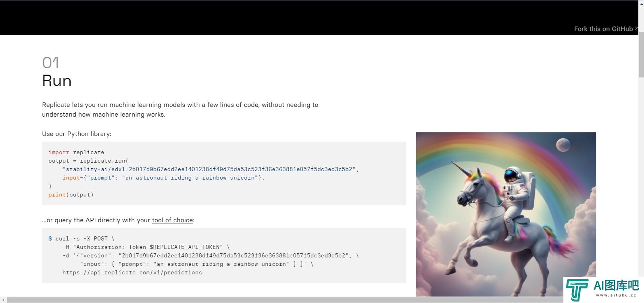The height and width of the screenshot is (303, 644).
Task: Click the AI图库吧 watermark logo icon
Action: (x=577, y=290)
